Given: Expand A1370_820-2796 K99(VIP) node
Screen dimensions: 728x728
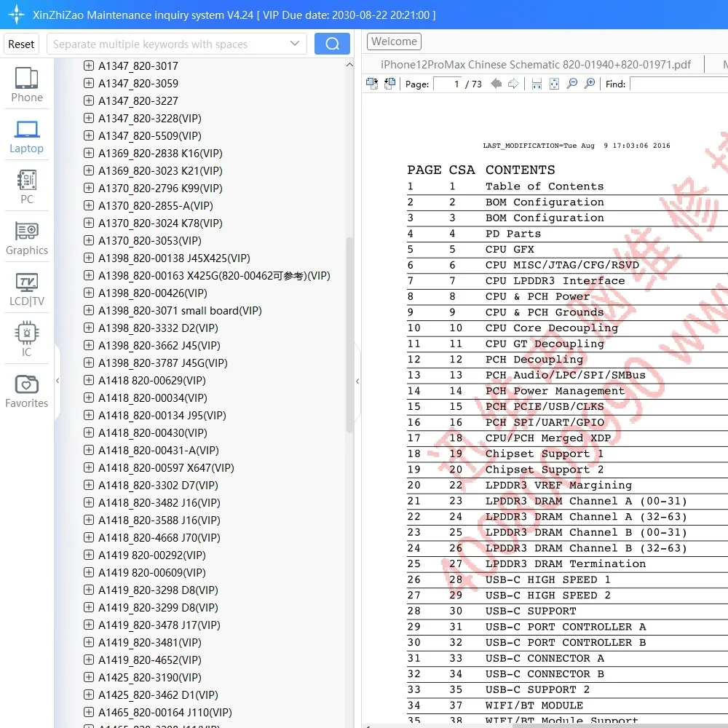Looking at the screenshot, I should coord(88,188).
